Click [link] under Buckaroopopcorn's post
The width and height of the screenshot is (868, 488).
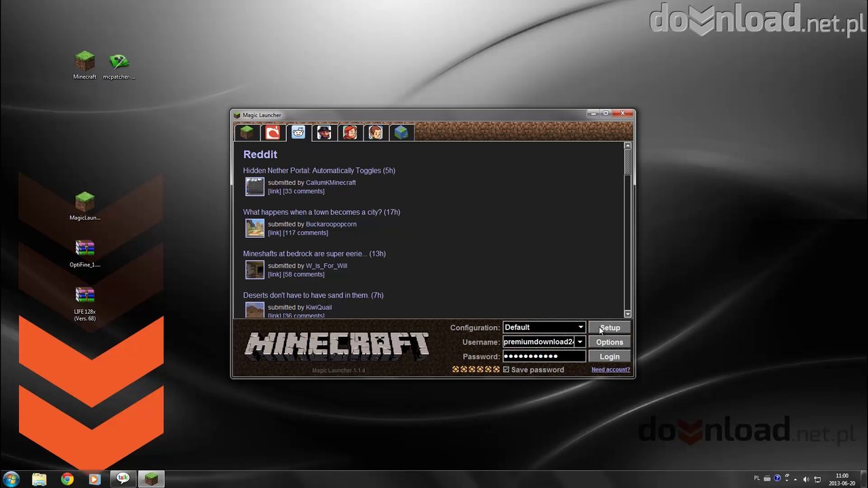pyautogui.click(x=275, y=233)
